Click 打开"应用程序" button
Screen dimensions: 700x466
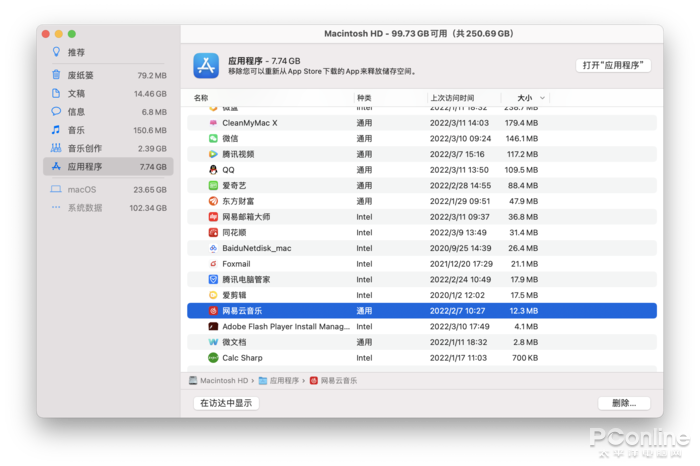(613, 66)
